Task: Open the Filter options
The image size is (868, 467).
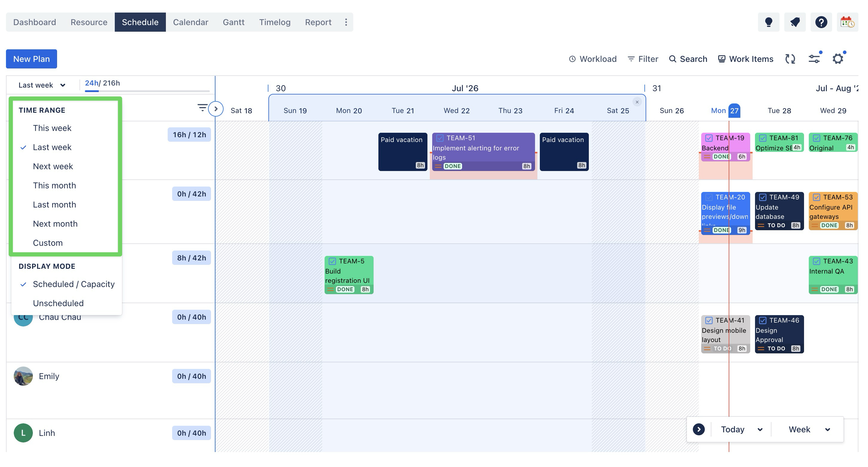Action: coord(643,59)
